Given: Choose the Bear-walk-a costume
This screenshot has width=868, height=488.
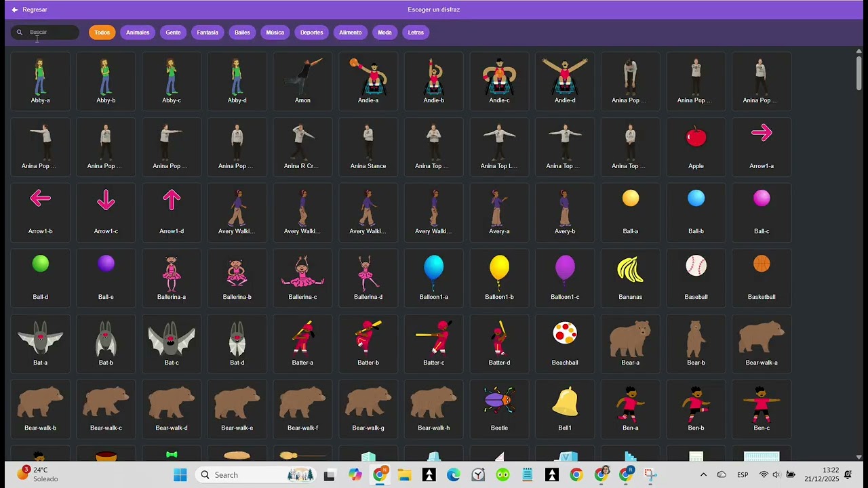Looking at the screenshot, I should pyautogui.click(x=762, y=344).
